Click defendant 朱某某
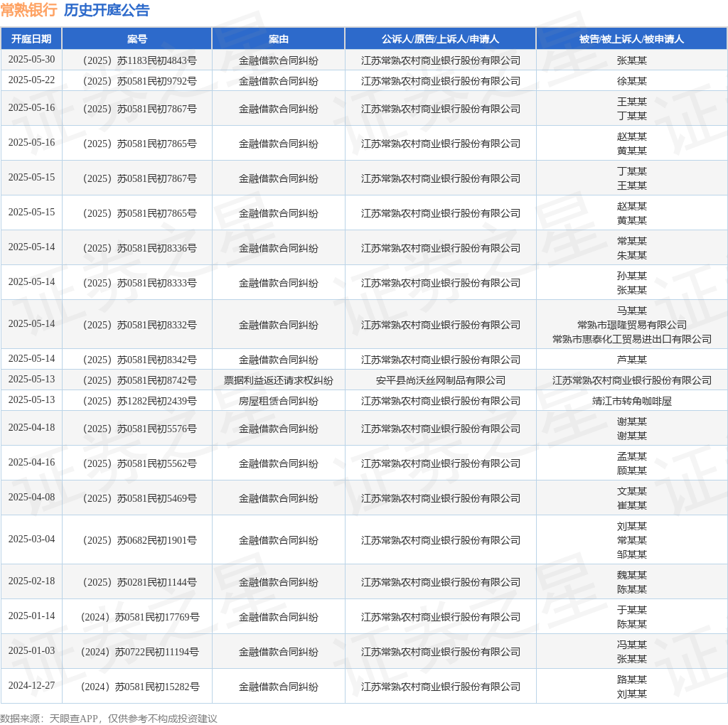Screen dimensions: 728x725 point(631,255)
